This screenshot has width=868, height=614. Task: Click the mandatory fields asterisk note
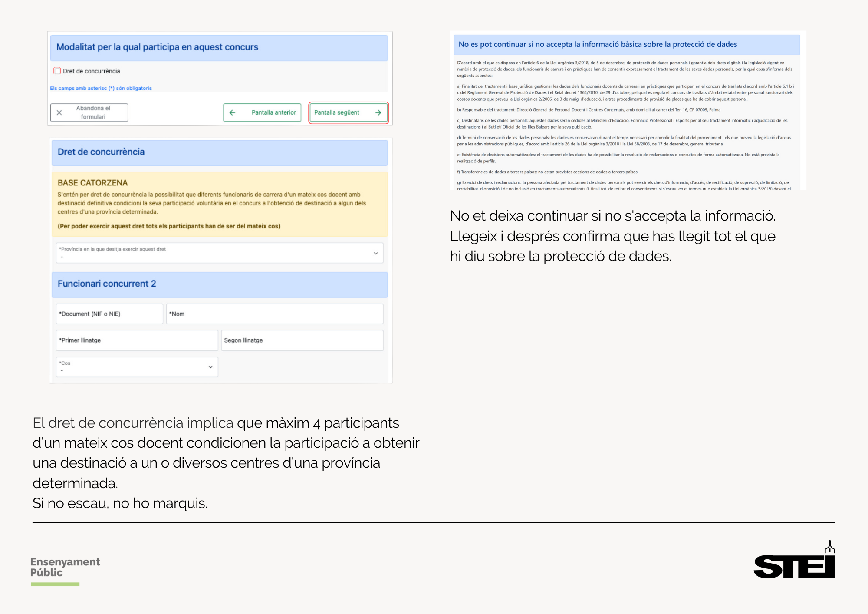point(101,88)
